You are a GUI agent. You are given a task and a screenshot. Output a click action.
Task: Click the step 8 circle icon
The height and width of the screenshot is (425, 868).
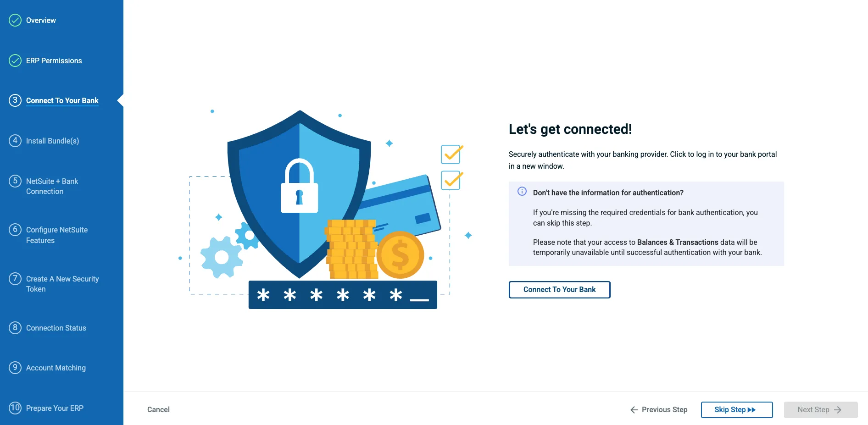(15, 328)
